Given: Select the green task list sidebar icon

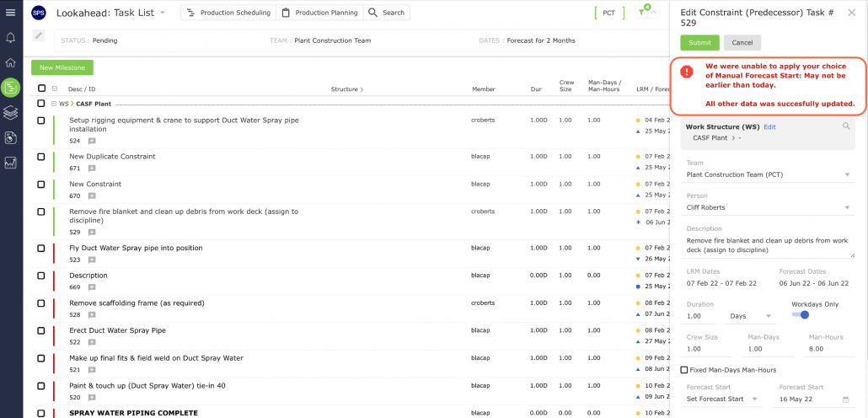Looking at the screenshot, I should (x=10, y=88).
